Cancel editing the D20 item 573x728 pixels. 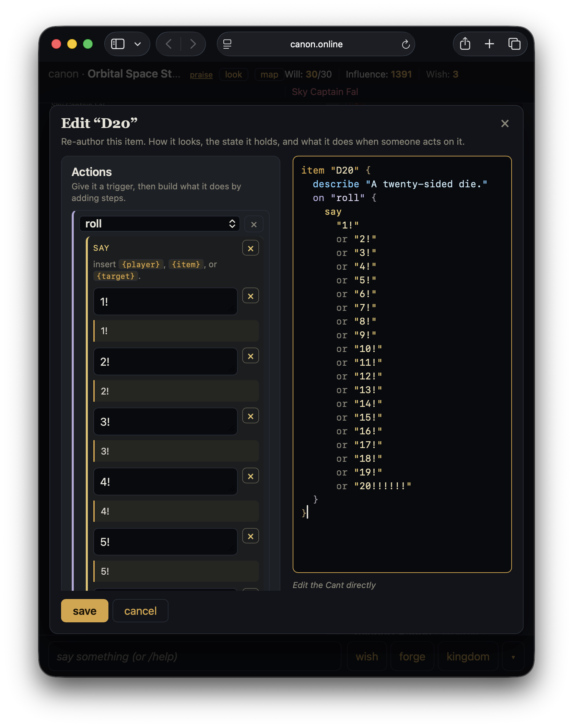(140, 611)
